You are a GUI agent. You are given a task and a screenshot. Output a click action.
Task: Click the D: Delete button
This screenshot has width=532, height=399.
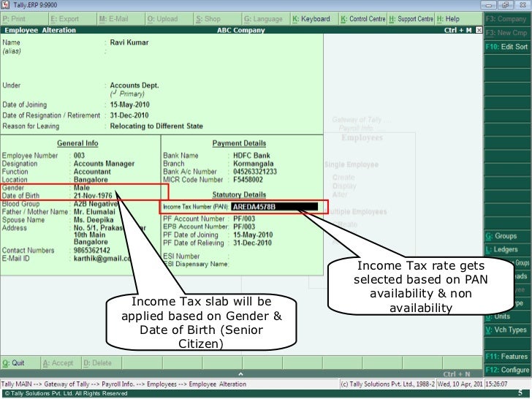coord(101,363)
